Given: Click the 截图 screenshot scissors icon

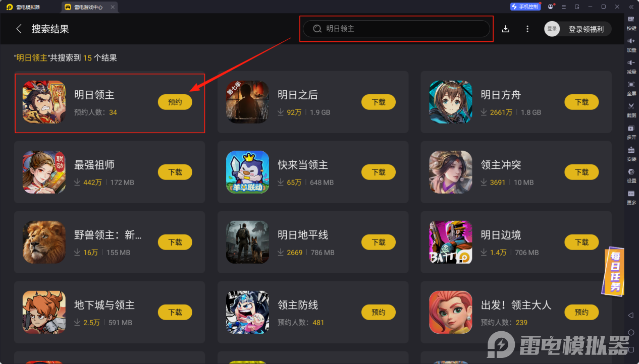Looking at the screenshot, I should point(631,109).
